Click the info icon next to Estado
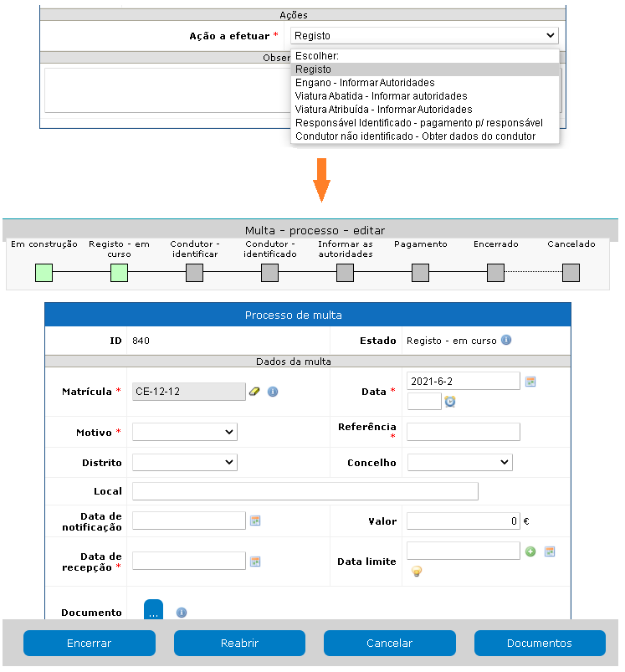Screen dimensions: 625x672 coord(506,341)
